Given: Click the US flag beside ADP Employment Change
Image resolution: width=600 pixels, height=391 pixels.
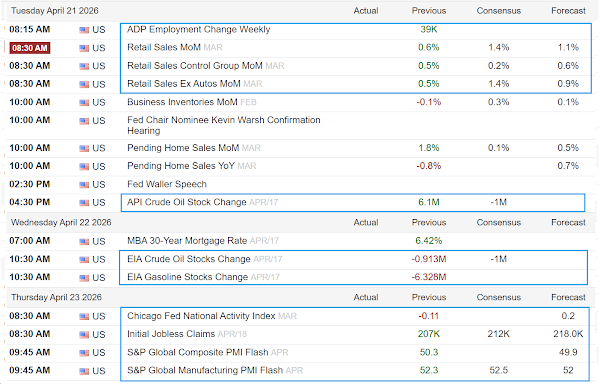Looking at the screenshot, I should click(x=84, y=30).
